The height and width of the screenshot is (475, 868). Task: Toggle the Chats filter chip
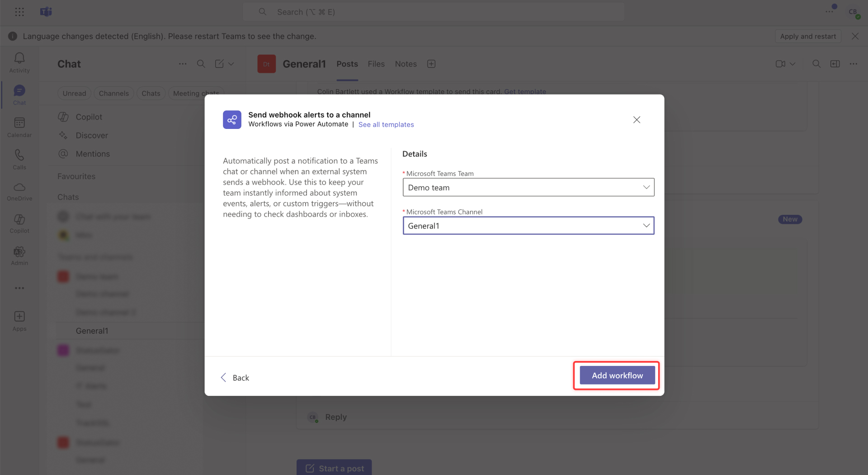pyautogui.click(x=151, y=93)
